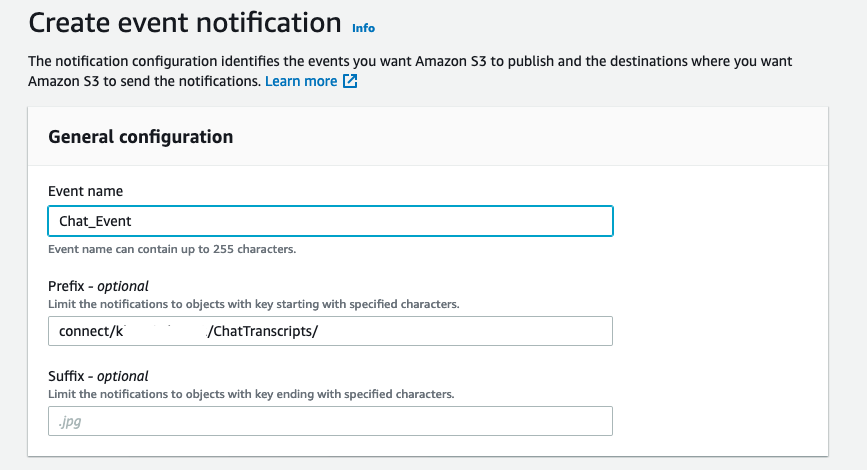Click the redacted portion of the prefix value

point(165,331)
